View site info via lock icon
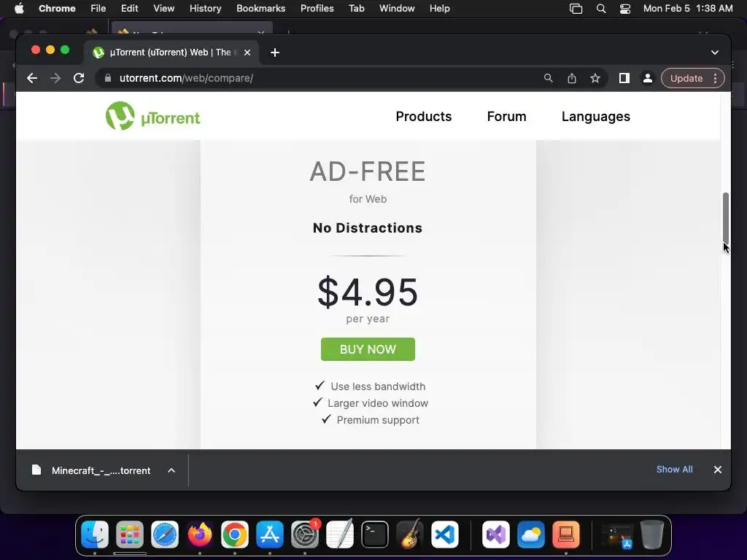Image resolution: width=747 pixels, height=560 pixels. point(108,78)
